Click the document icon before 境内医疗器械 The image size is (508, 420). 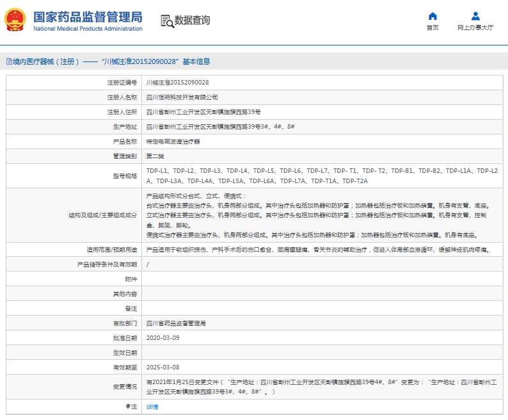[x=9, y=61]
